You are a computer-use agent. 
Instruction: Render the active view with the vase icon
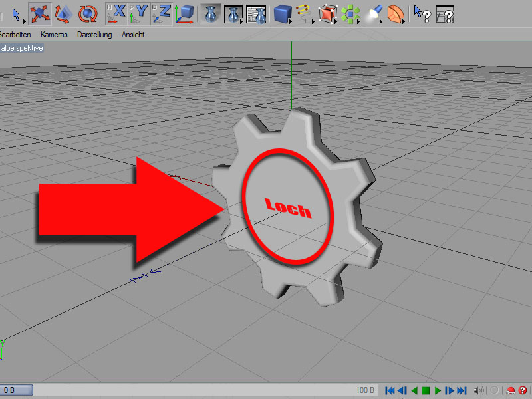click(211, 14)
